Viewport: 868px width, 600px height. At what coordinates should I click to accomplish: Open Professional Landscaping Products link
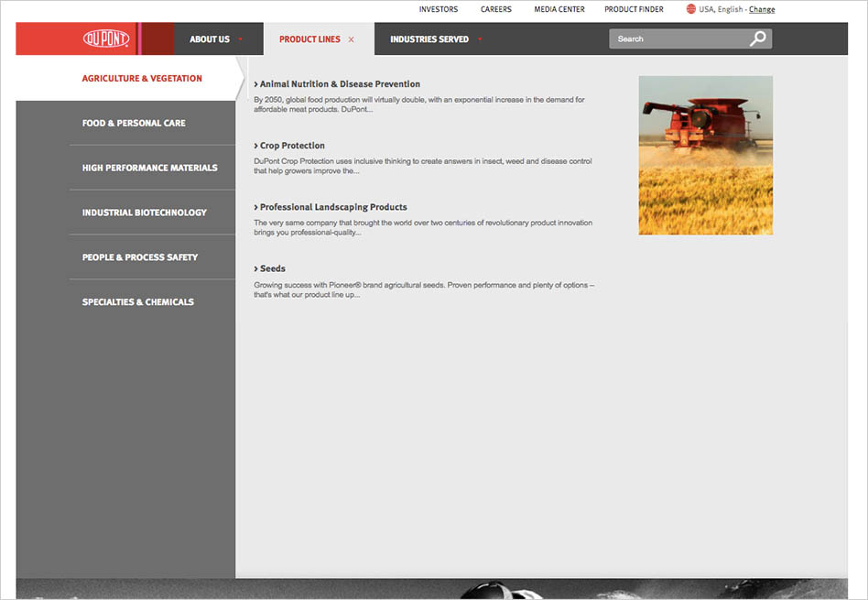(332, 207)
